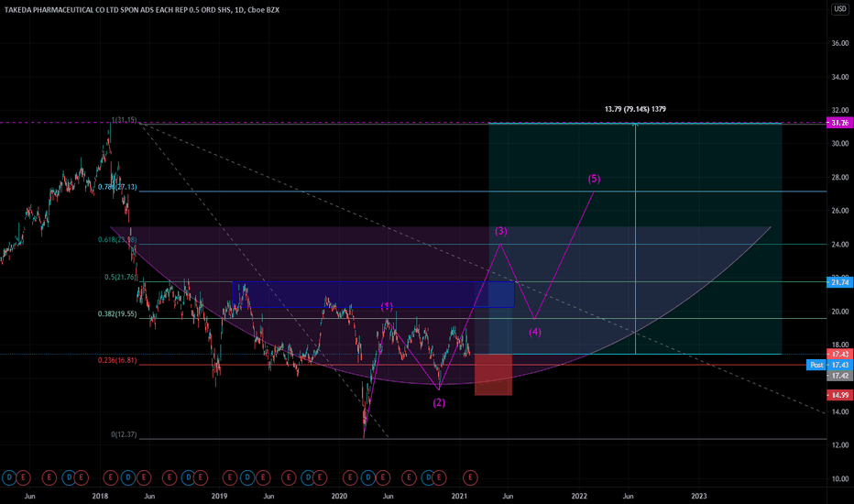Click the first dividend marker before Jun 2017
The height and width of the screenshot is (504, 854).
[9, 477]
